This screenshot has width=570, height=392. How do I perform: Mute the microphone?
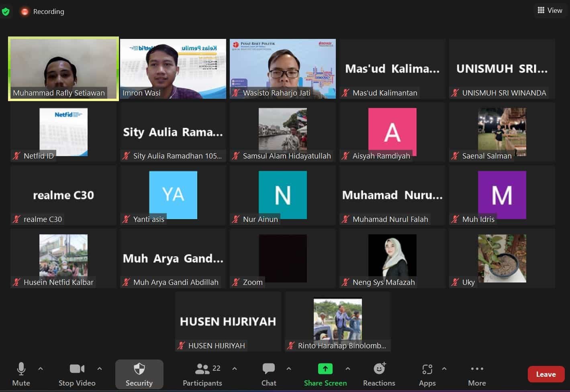coord(21,374)
